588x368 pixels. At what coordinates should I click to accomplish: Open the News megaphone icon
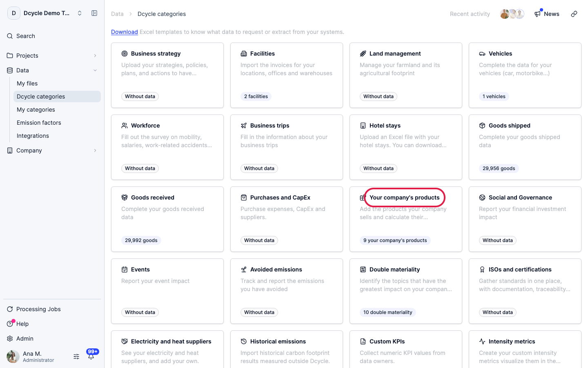pos(537,14)
